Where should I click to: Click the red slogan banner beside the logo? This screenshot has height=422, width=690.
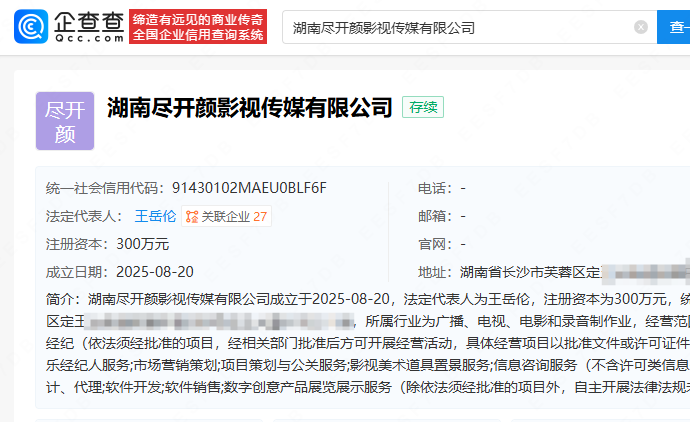(199, 27)
